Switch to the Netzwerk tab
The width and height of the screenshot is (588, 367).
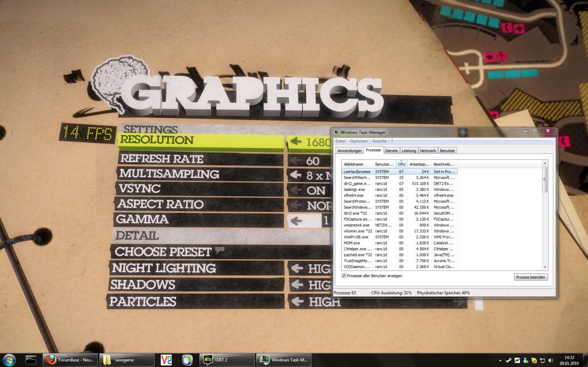click(x=428, y=150)
